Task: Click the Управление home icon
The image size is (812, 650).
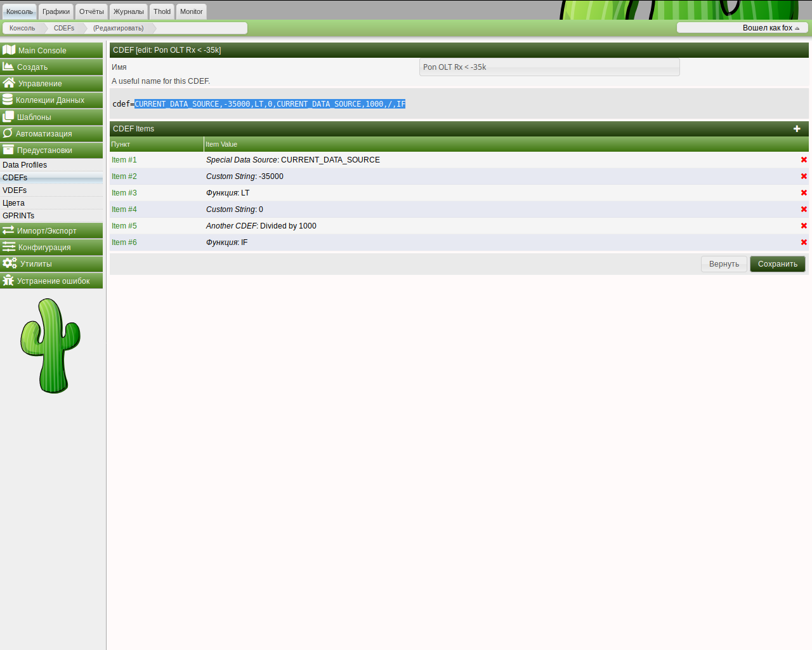Action: pyautogui.click(x=9, y=83)
